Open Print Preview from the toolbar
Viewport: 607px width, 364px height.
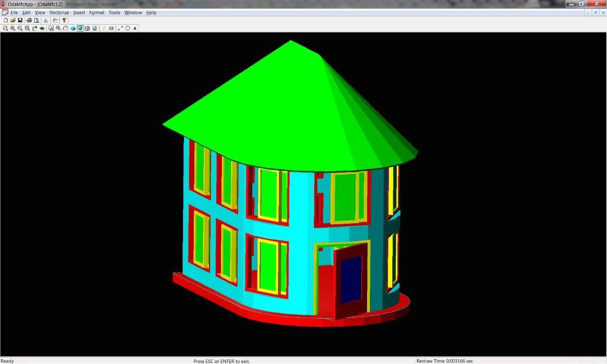click(37, 20)
